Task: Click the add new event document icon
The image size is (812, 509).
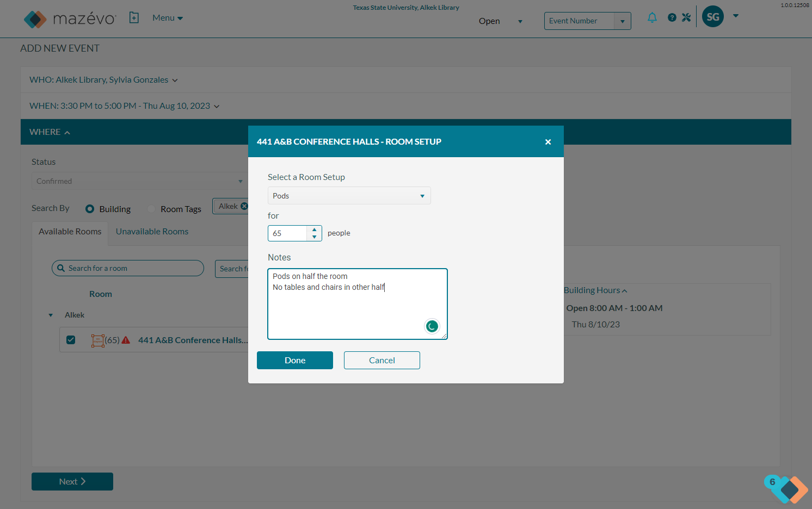Action: coord(134,18)
